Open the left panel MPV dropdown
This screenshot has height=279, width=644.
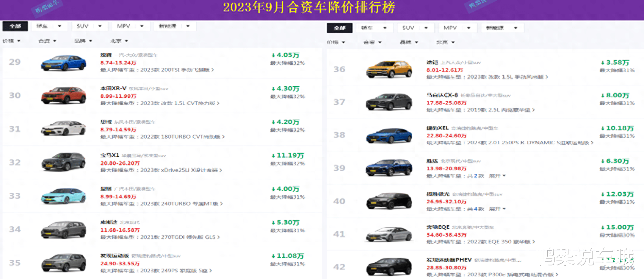pyautogui.click(x=131, y=26)
